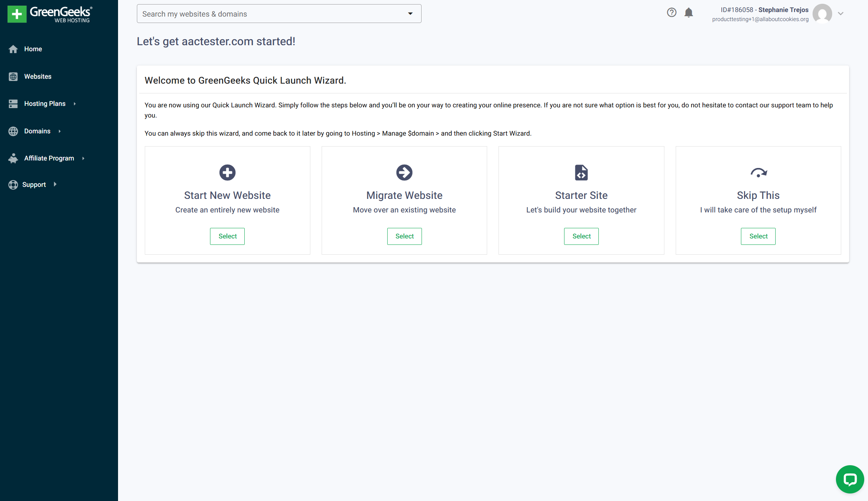Viewport: 868px width, 501px height.
Task: Click the Migrate Website arrow icon
Action: (404, 173)
